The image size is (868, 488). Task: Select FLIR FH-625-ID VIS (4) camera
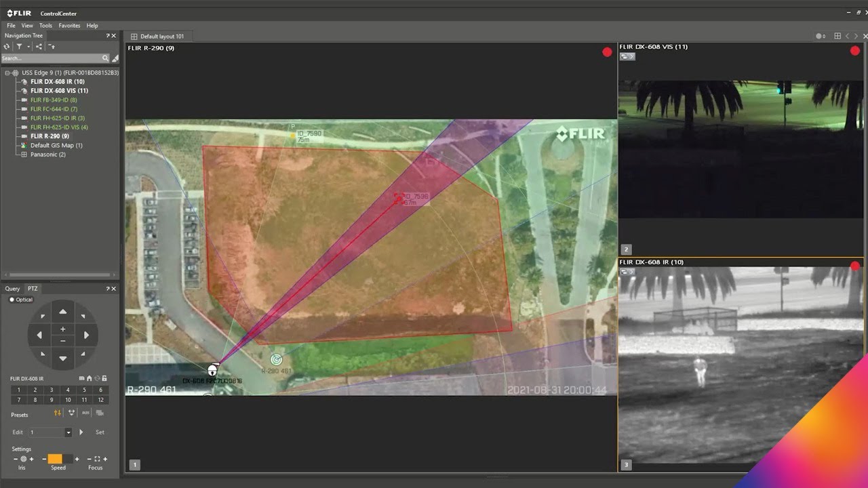59,127
